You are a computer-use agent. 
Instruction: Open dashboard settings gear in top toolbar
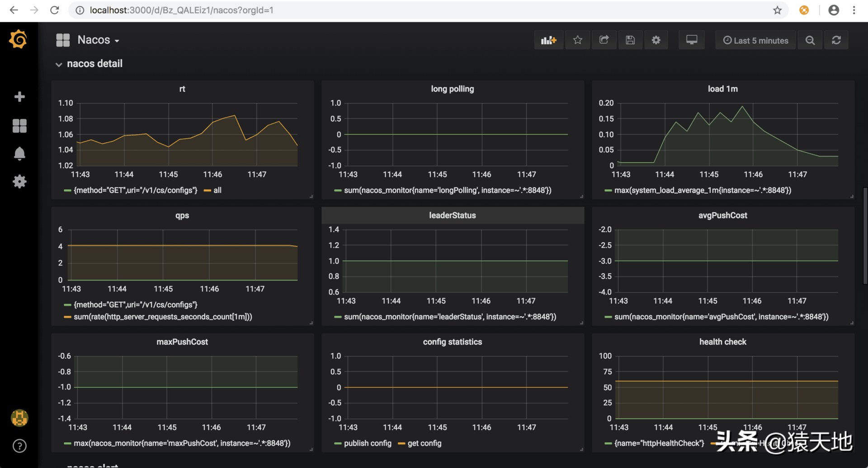click(656, 40)
